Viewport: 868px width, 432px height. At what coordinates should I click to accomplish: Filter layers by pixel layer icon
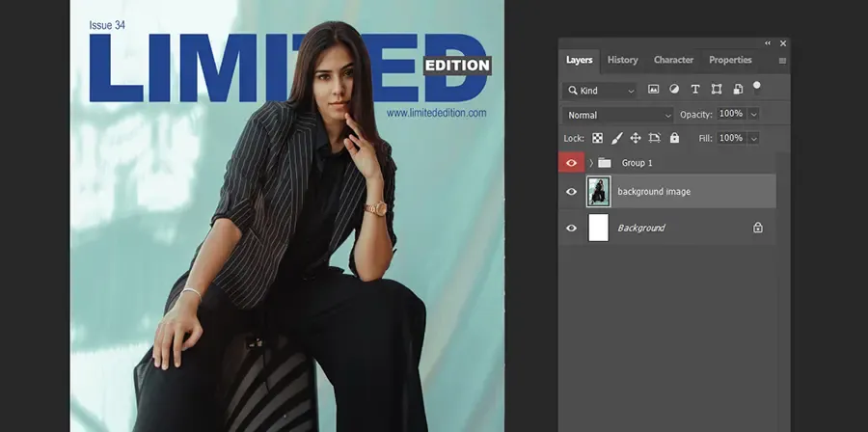click(x=653, y=90)
